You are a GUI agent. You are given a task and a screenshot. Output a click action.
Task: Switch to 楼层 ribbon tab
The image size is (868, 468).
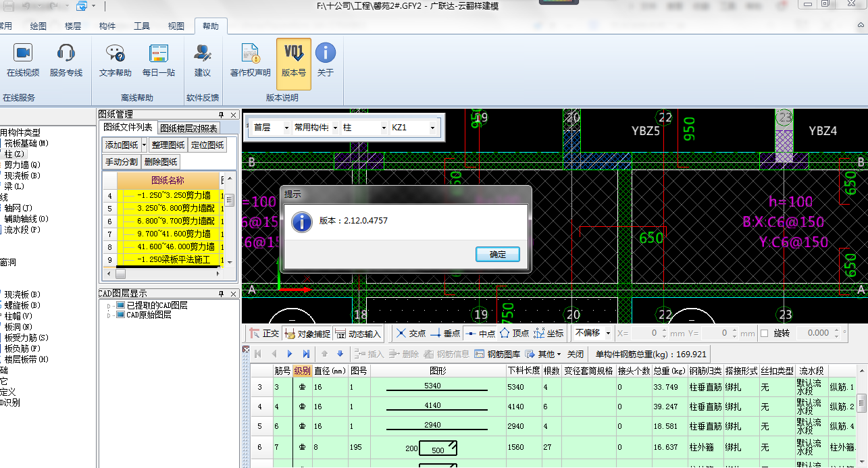(x=73, y=26)
